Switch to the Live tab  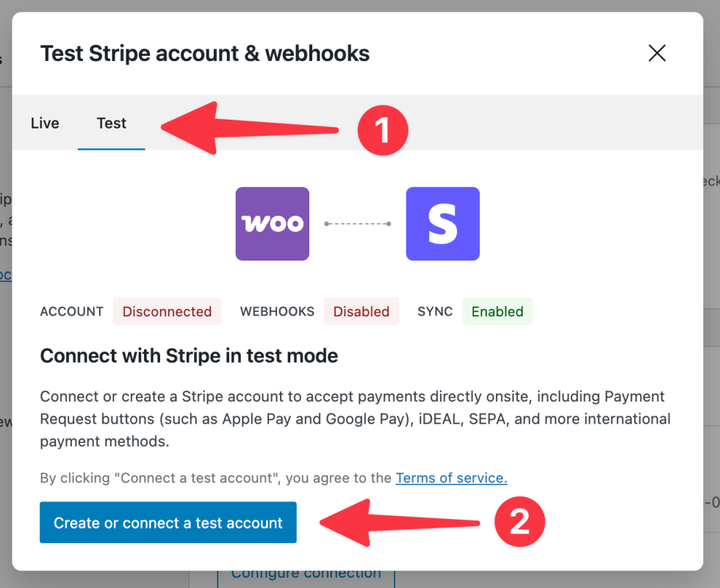click(x=45, y=123)
